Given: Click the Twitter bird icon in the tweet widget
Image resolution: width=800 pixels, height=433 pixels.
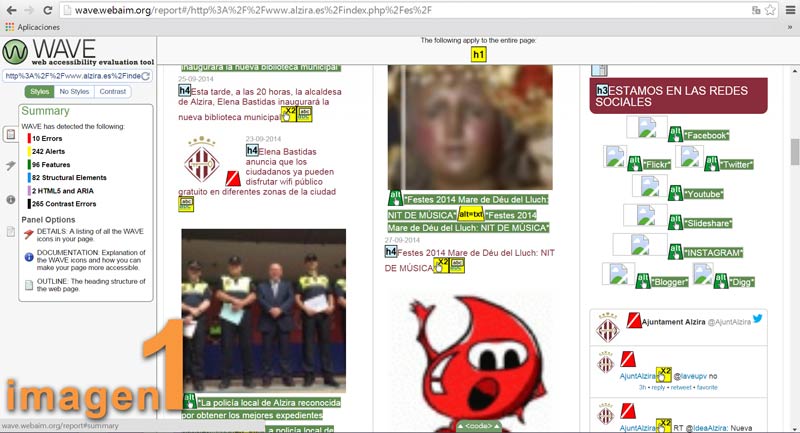Looking at the screenshot, I should tap(758, 319).
